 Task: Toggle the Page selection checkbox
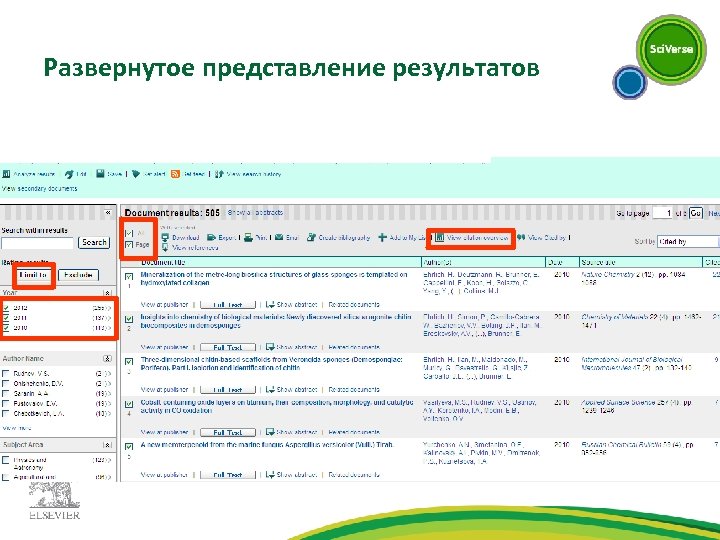pyautogui.click(x=129, y=245)
